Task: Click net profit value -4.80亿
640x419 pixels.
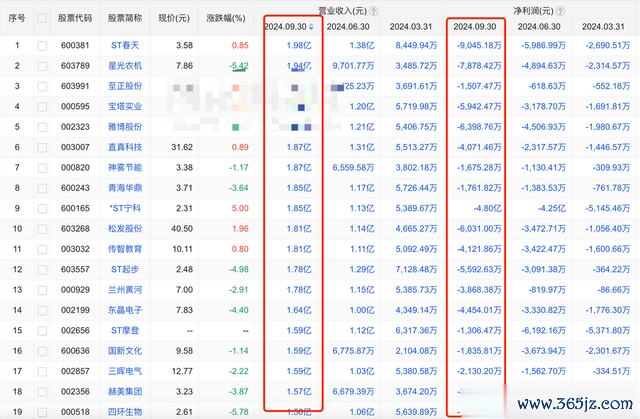Action: pos(488,208)
